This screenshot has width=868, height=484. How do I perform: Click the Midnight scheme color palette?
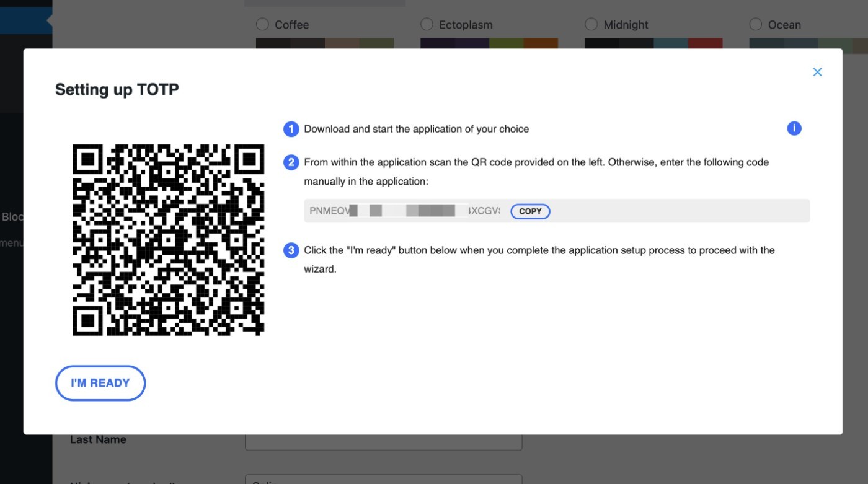click(x=653, y=43)
